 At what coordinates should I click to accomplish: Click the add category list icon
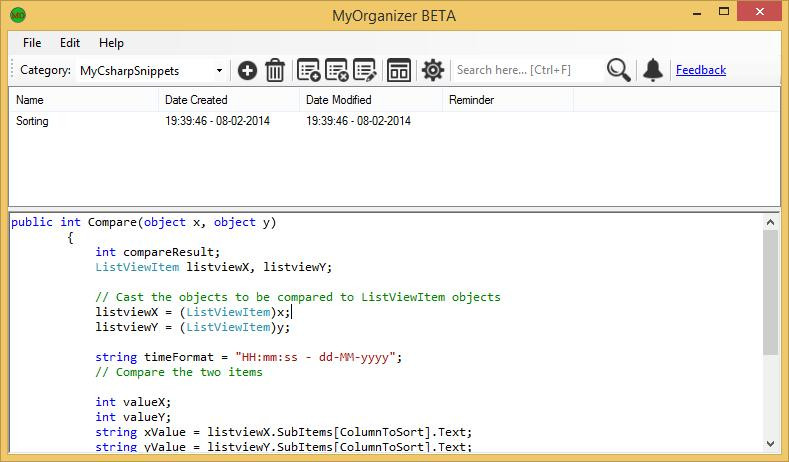pyautogui.click(x=308, y=70)
